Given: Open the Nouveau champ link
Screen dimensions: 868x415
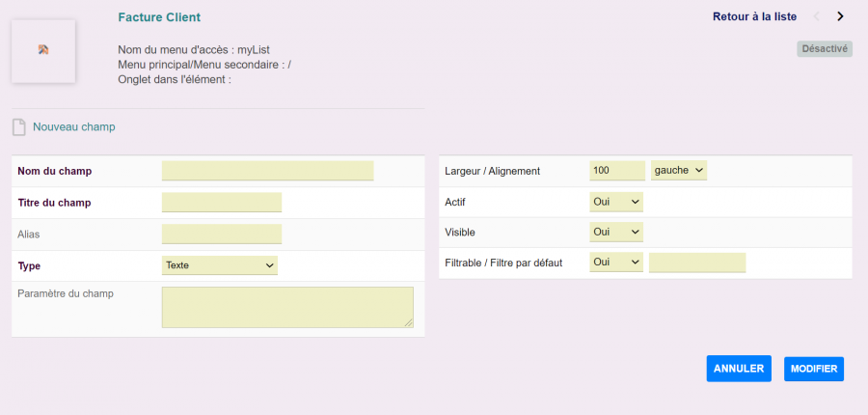Looking at the screenshot, I should click(73, 126).
